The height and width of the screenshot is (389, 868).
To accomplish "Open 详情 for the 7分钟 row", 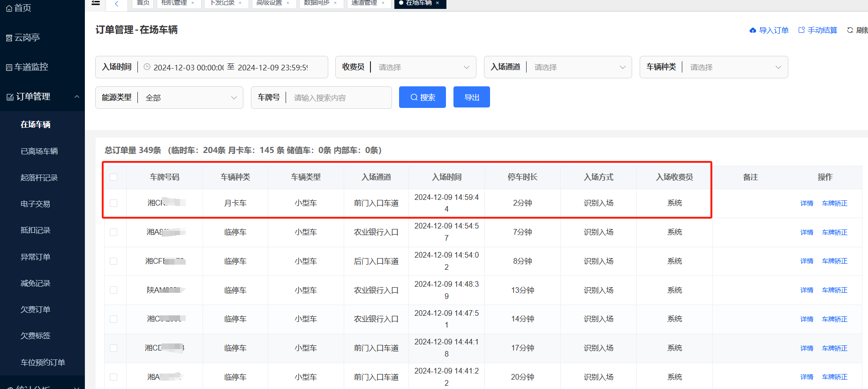I will 807,232.
